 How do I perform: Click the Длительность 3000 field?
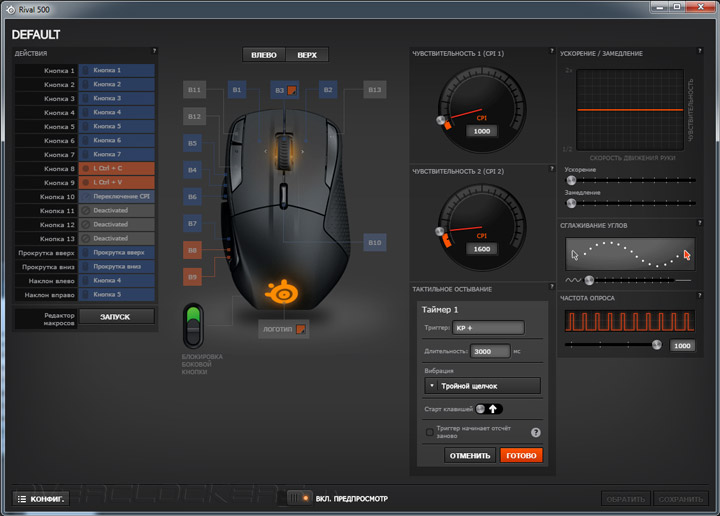click(x=490, y=351)
